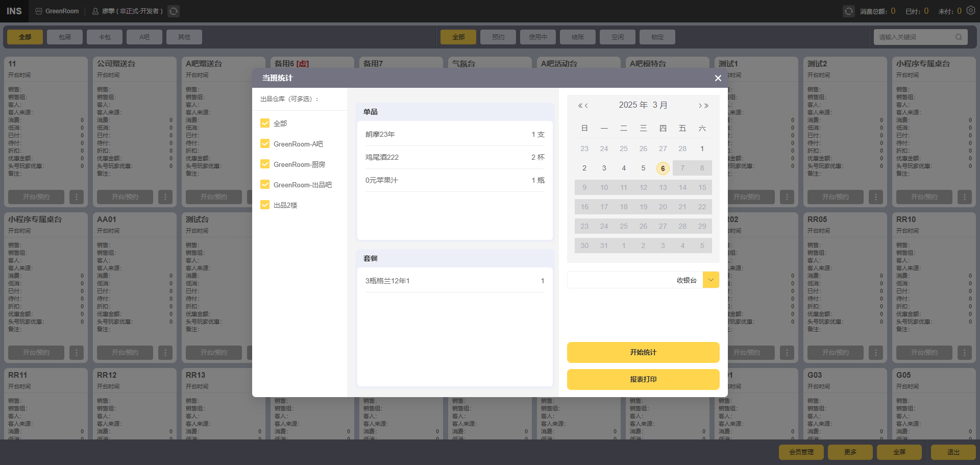Select the 卡包 area tab

coord(105,37)
